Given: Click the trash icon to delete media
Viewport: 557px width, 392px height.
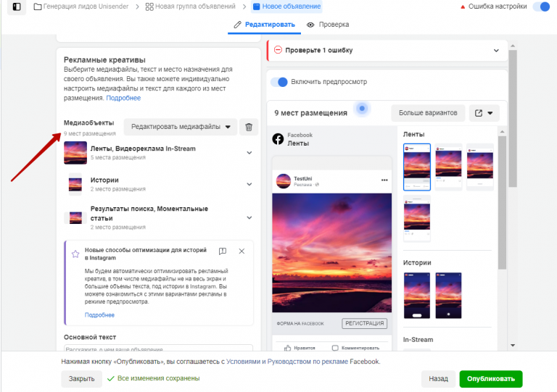Looking at the screenshot, I should [249, 127].
